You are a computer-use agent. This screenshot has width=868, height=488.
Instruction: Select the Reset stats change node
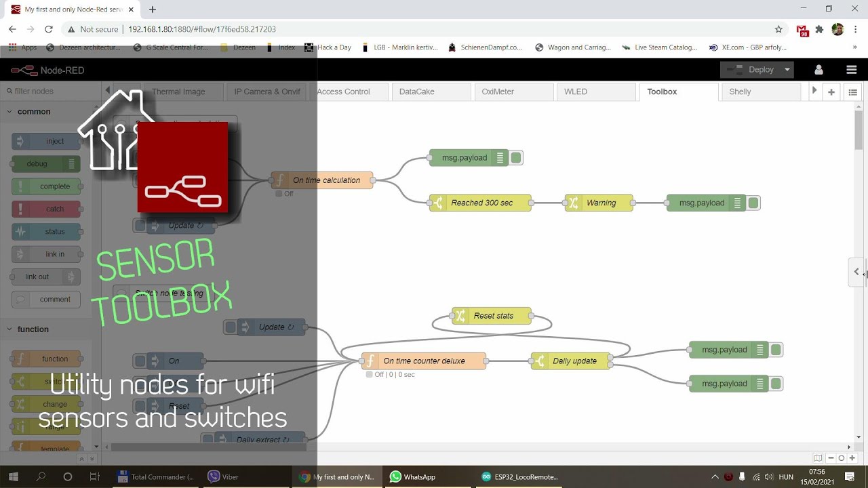coord(492,316)
